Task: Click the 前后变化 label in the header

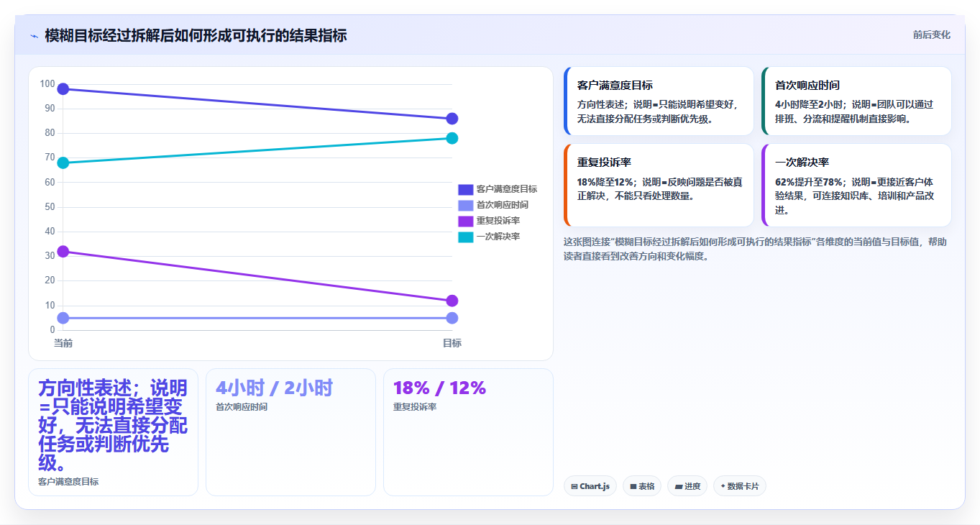Action: point(932,35)
